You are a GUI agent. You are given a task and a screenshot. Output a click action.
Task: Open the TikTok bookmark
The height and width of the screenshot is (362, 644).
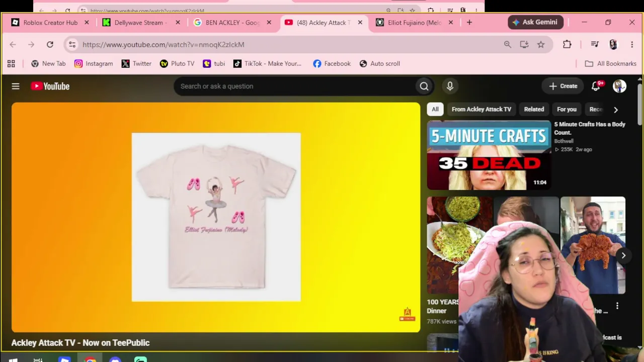267,64
